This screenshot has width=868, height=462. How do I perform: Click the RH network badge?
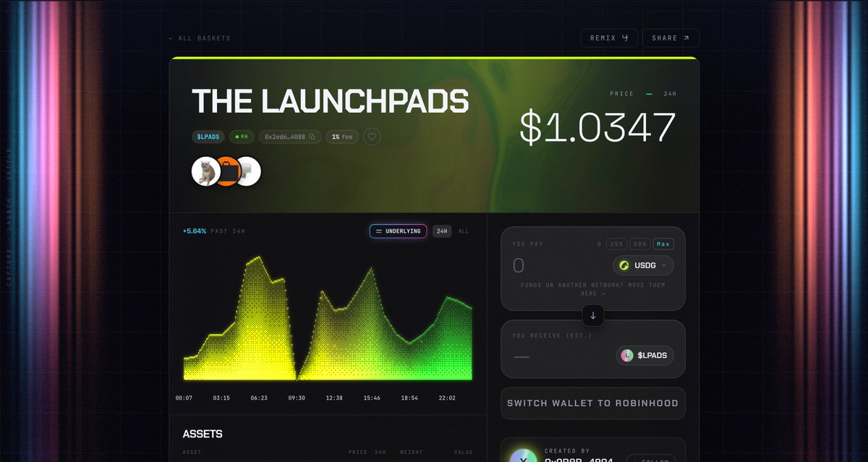[242, 137]
